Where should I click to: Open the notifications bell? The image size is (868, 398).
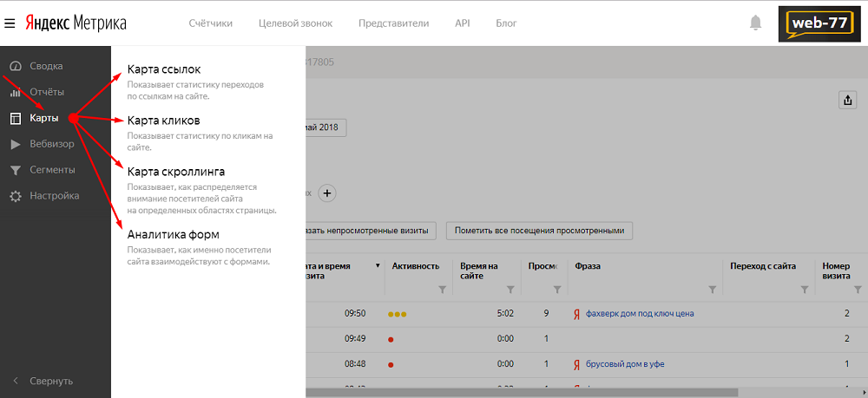[755, 23]
